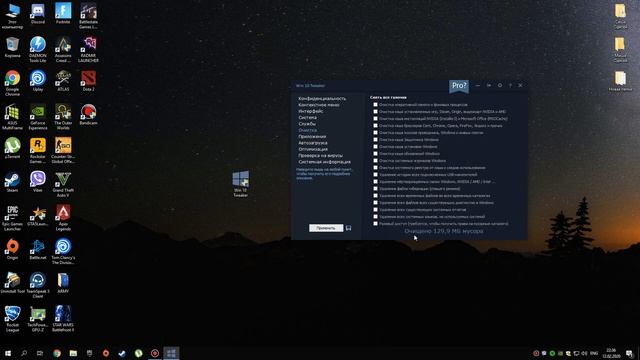The width and height of the screenshot is (640, 360).
Task: Open the settings gear in Tweaker title bar
Action: pyautogui.click(x=500, y=85)
